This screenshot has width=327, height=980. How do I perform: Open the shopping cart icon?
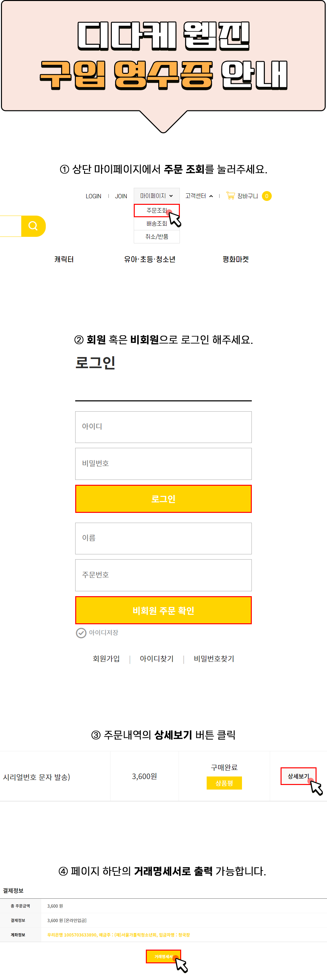pos(230,196)
